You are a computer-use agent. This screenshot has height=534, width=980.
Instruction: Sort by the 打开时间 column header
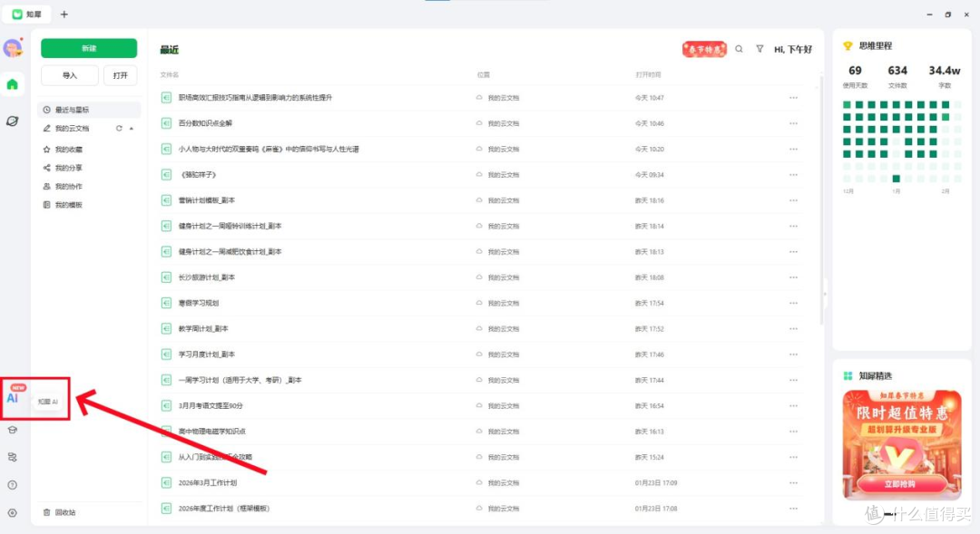[648, 74]
